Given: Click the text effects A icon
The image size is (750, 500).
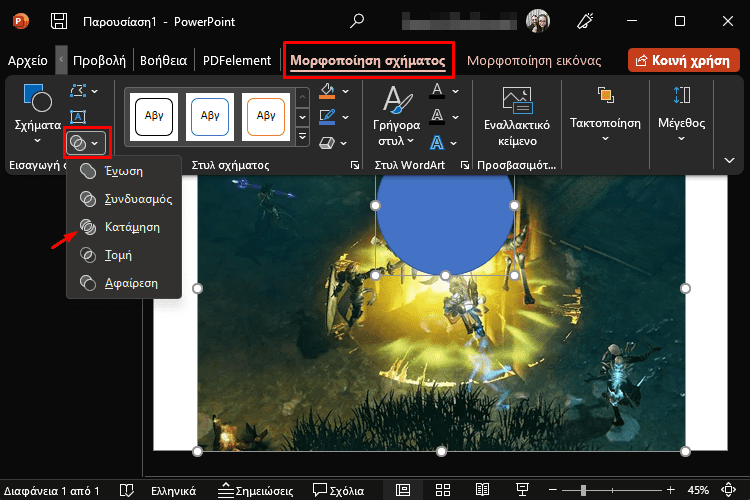Looking at the screenshot, I should [437, 143].
